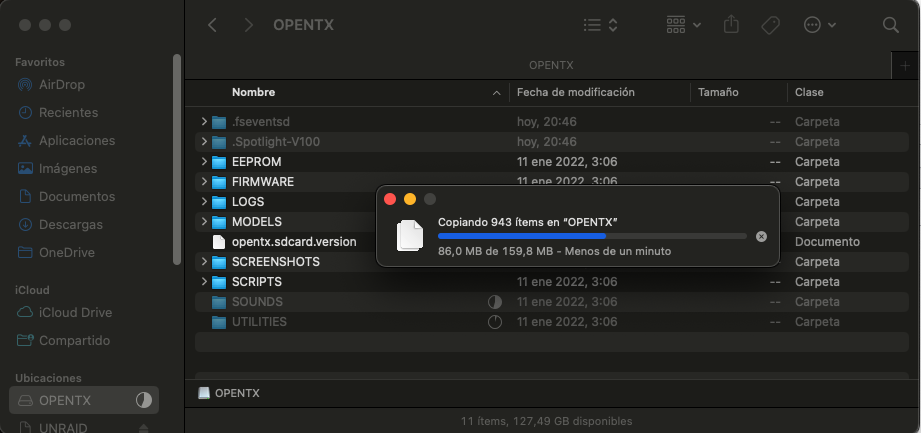Sort by Fecha de modificación column
This screenshot has width=921, height=433.
click(576, 92)
